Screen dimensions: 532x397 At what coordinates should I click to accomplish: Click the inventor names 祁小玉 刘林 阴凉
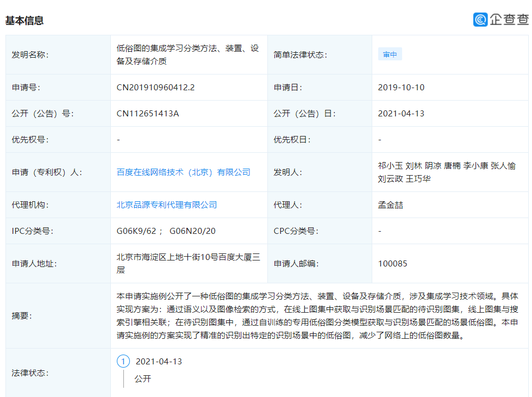410,166
